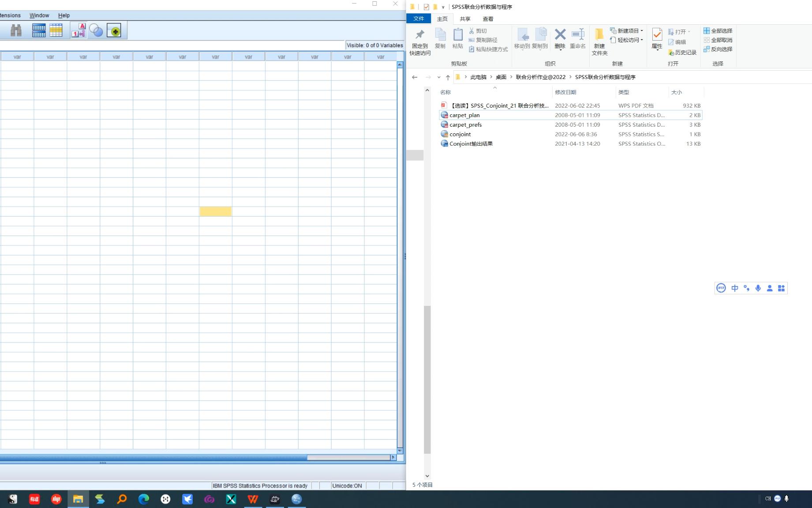Click 此电脑 in the address breadcrumb
The width and height of the screenshot is (812, 508).
478,77
